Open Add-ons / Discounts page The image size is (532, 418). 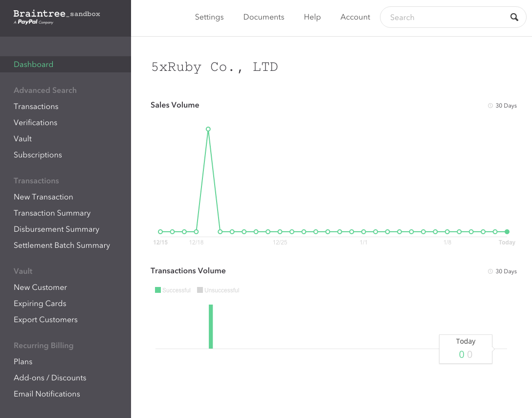point(50,378)
